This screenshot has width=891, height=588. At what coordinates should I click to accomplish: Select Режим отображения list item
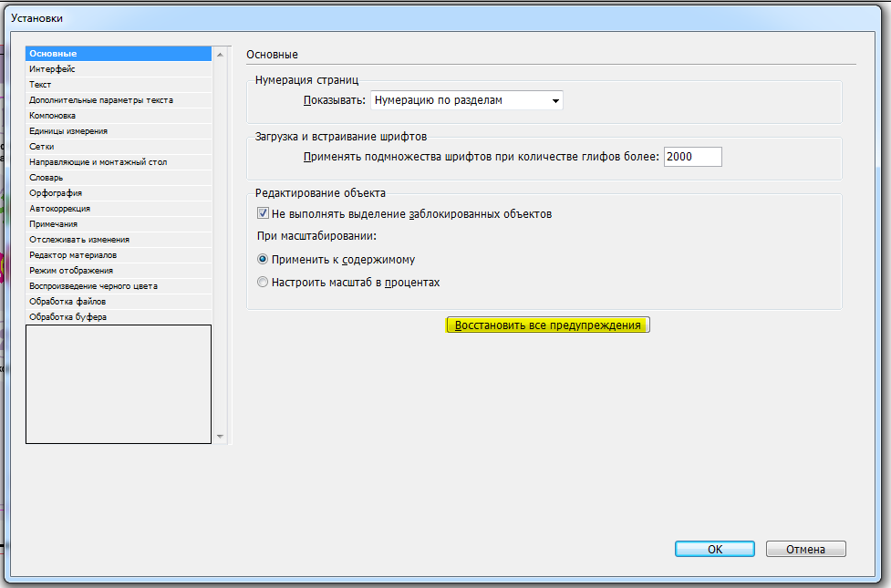[119, 271]
